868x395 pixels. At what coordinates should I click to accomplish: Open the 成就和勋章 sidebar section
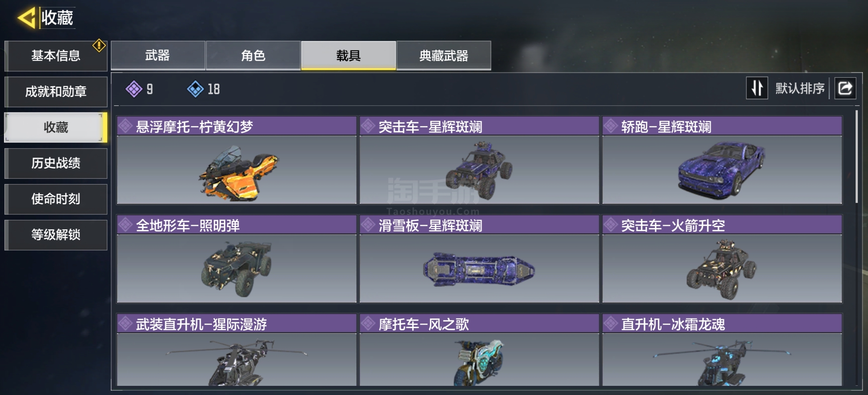[56, 91]
